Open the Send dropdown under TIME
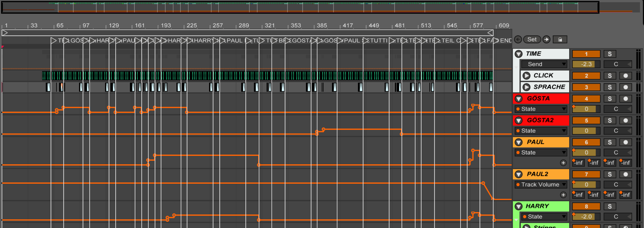Image resolution: width=644 pixels, height=228 pixels. coord(544,64)
